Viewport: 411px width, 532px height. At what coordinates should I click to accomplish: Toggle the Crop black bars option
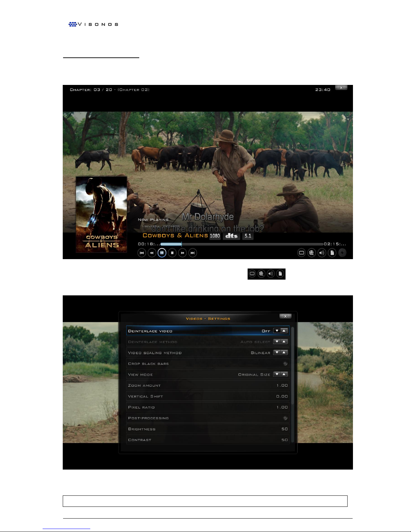(285, 364)
